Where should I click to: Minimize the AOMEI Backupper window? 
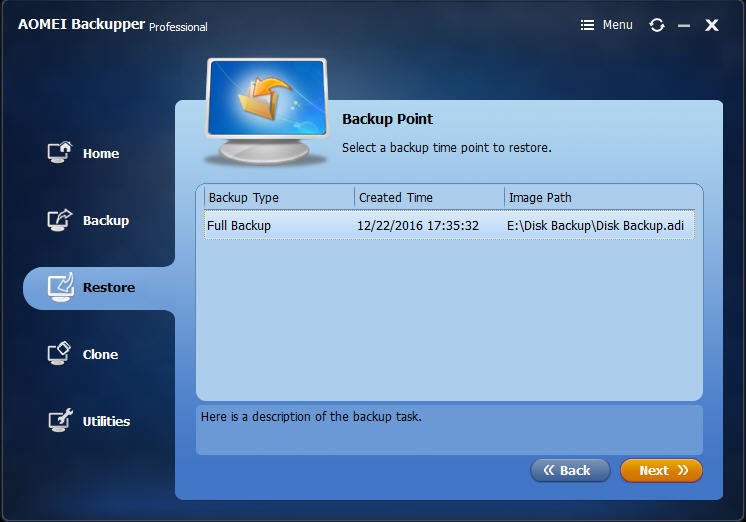pyautogui.click(x=684, y=25)
